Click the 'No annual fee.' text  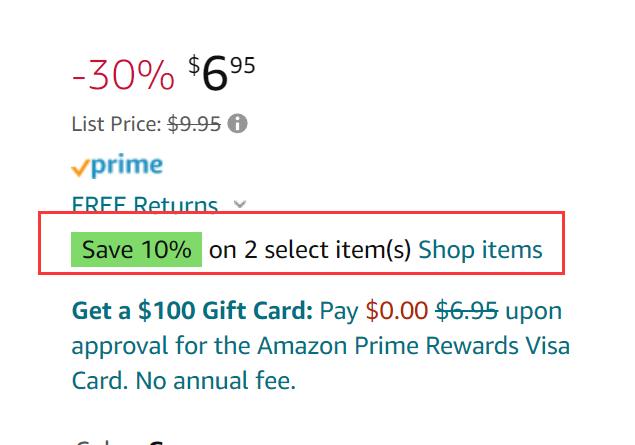pyautogui.click(x=215, y=381)
